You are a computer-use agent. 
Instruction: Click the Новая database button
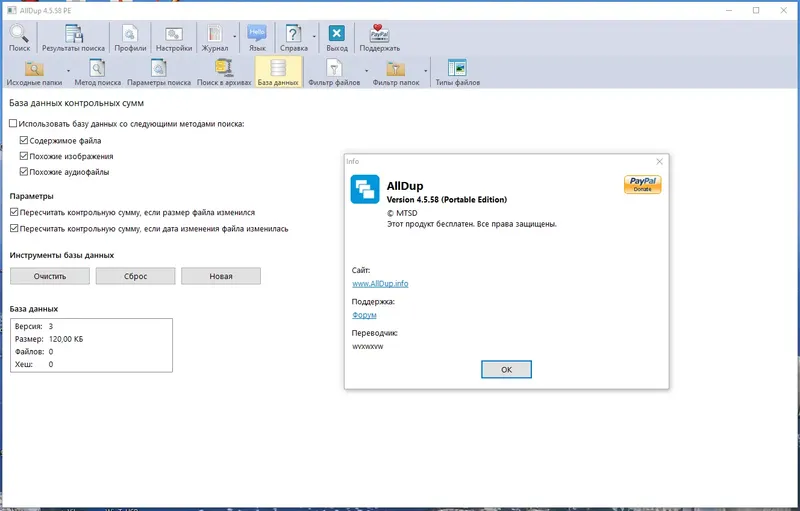coord(221,276)
